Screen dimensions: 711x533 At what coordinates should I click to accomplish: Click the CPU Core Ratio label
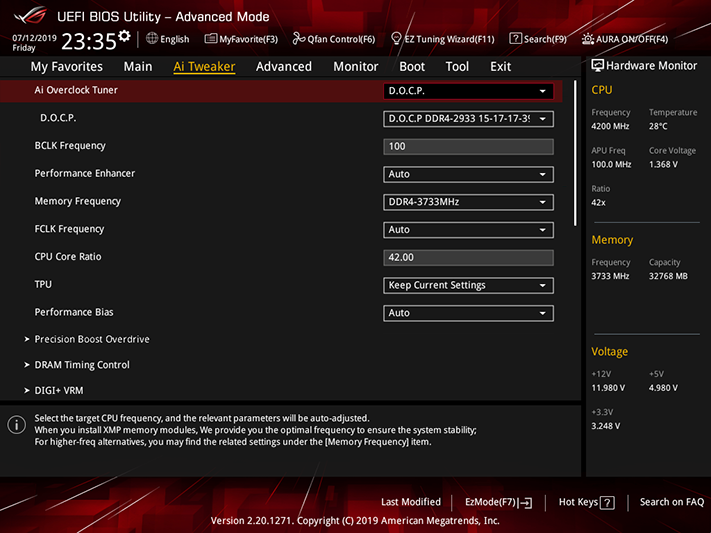pos(68,257)
